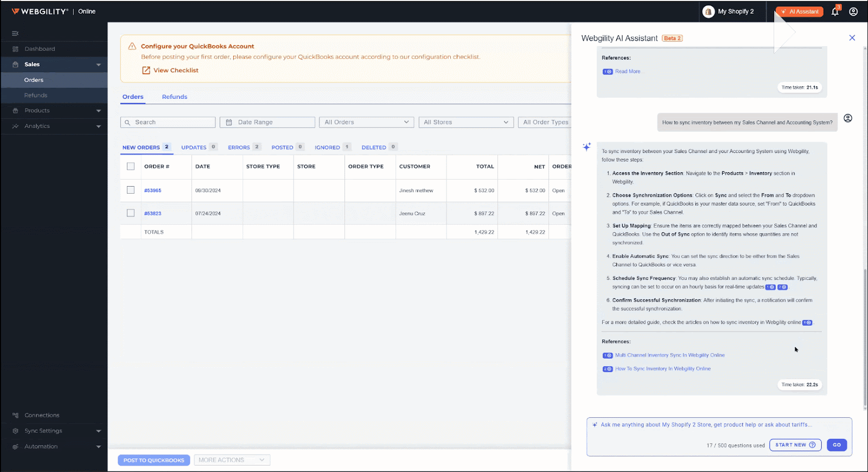Click citation badge 2 after 'real-time updates'
868x472 pixels.
point(782,288)
